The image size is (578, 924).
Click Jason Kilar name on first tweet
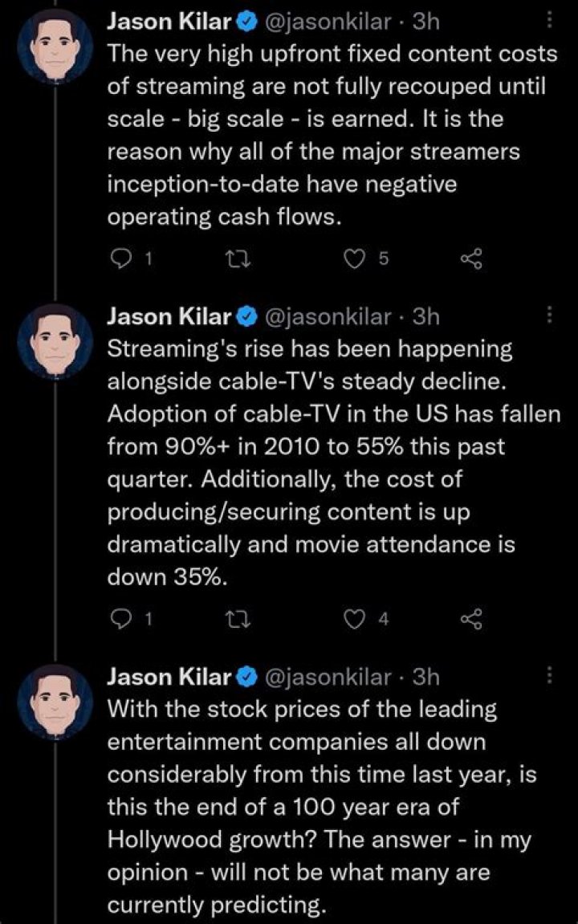[x=169, y=22]
